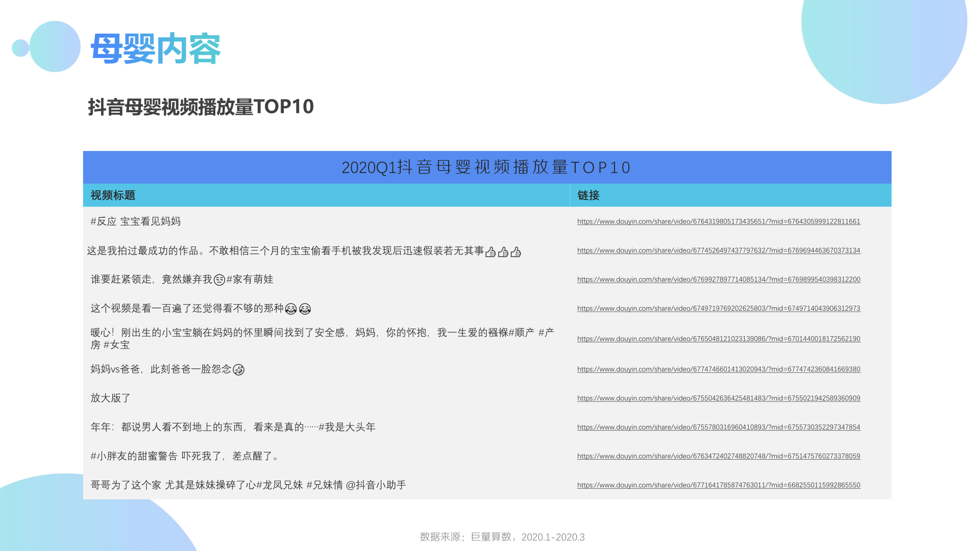Click the laughing emojis after 看不够的那种
This screenshot has height=551, width=980.
(298, 309)
